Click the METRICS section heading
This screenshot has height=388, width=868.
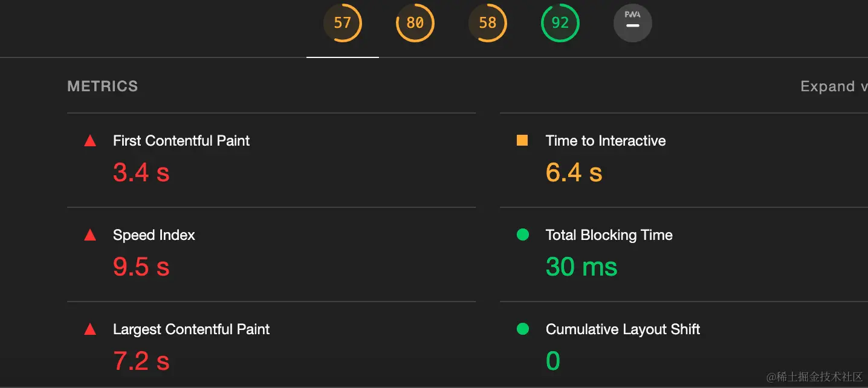pos(103,86)
